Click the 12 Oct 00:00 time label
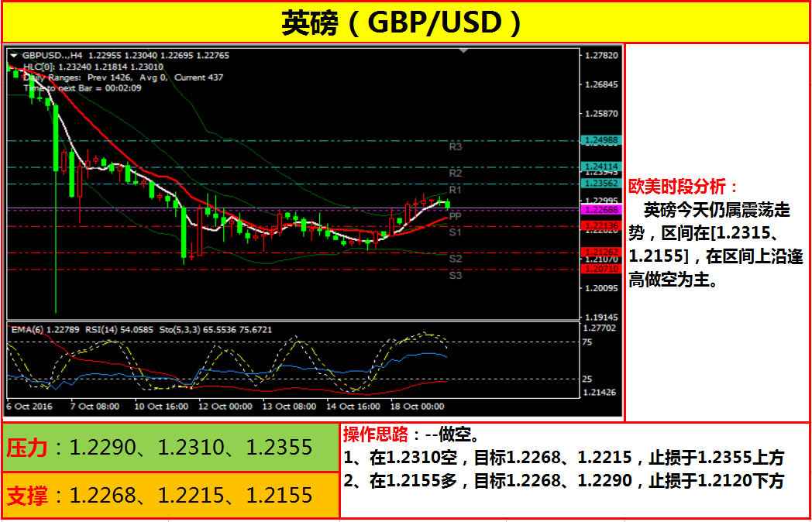Screen dimensions: 812x522 point(225,407)
